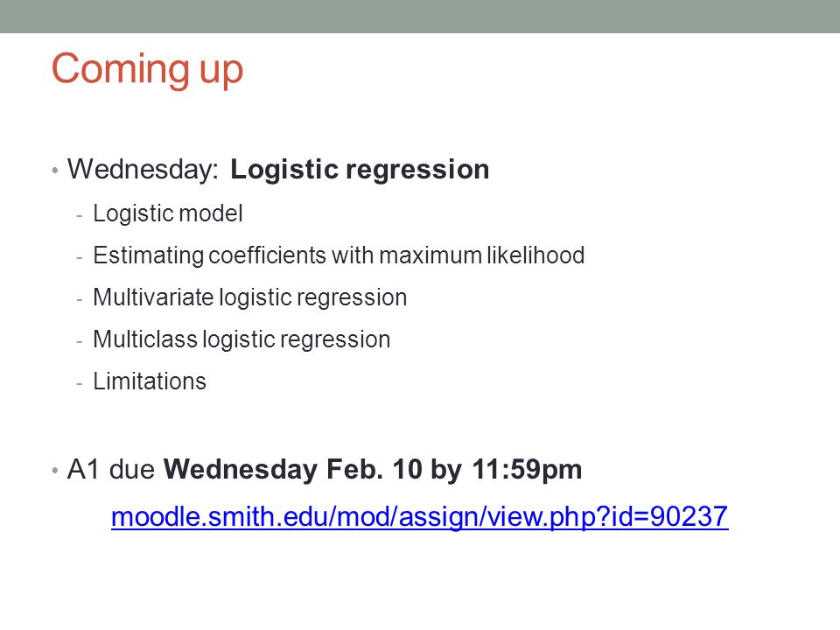The height and width of the screenshot is (630, 840).
Task: Click the word 'Multivariate'
Action: pyautogui.click(x=153, y=297)
